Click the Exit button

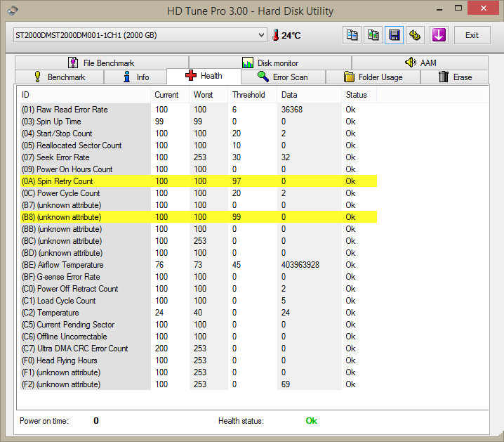point(472,35)
